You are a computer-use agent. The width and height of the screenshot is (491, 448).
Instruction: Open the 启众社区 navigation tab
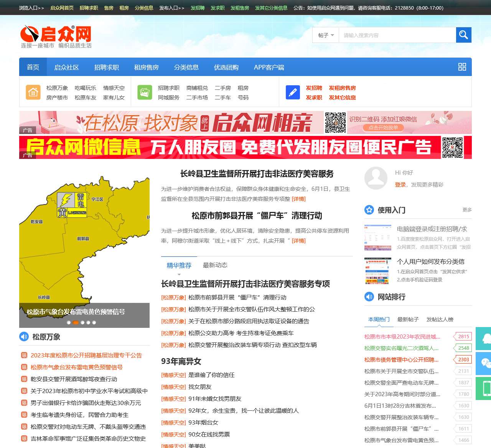click(67, 67)
